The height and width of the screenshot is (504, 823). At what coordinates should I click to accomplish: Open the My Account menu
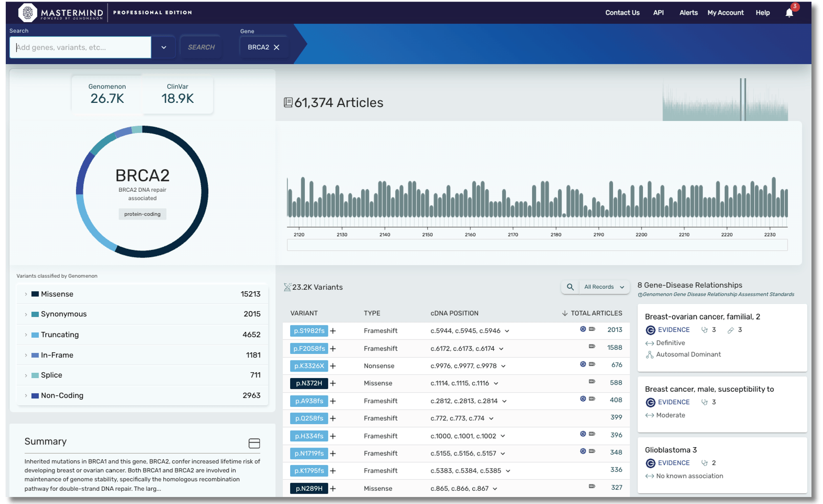point(725,12)
